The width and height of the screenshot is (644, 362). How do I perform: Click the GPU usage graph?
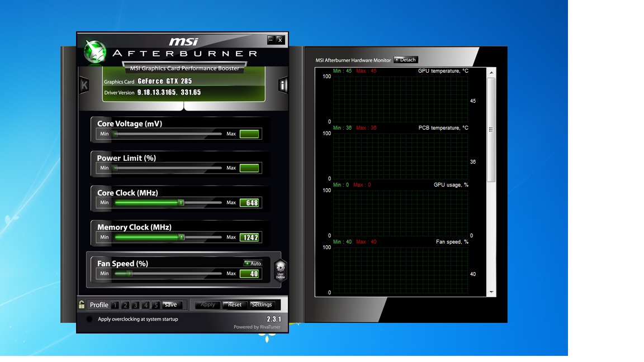click(400, 213)
